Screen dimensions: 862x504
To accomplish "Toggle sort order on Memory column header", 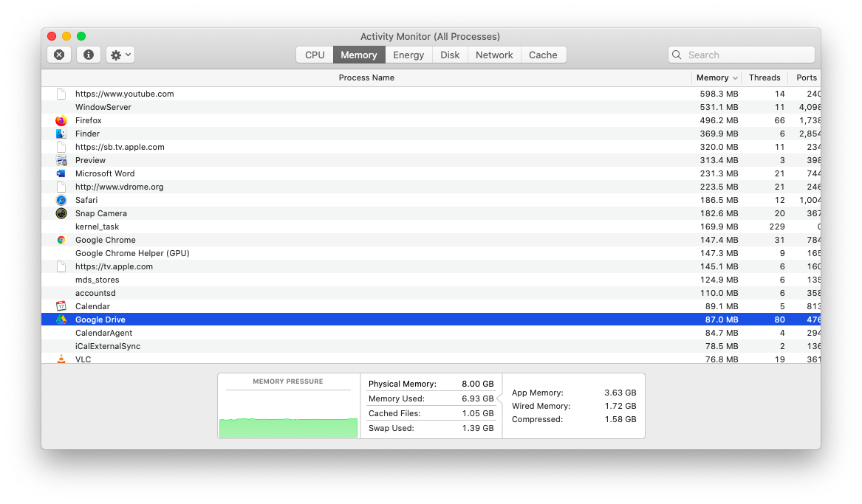I will [716, 78].
